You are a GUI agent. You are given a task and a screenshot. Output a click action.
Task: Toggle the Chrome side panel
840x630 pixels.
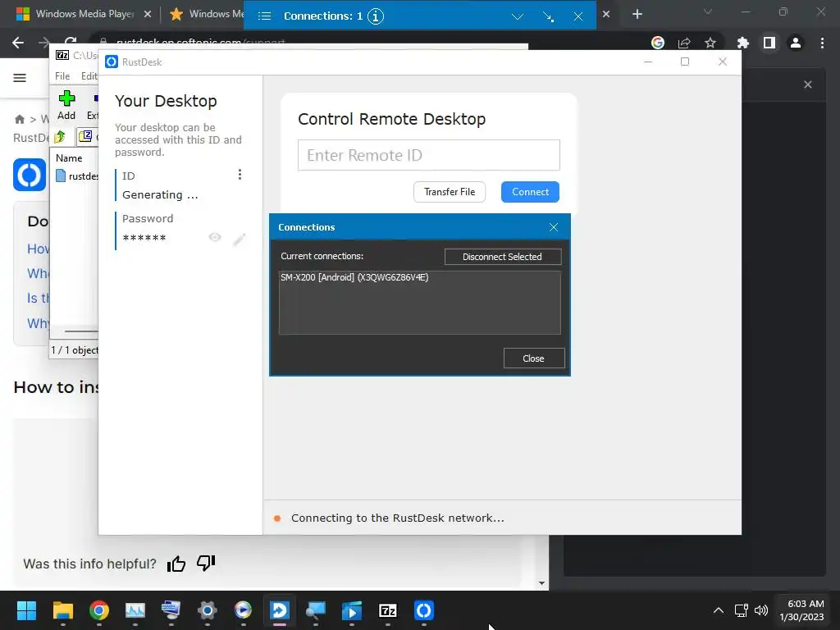769,43
